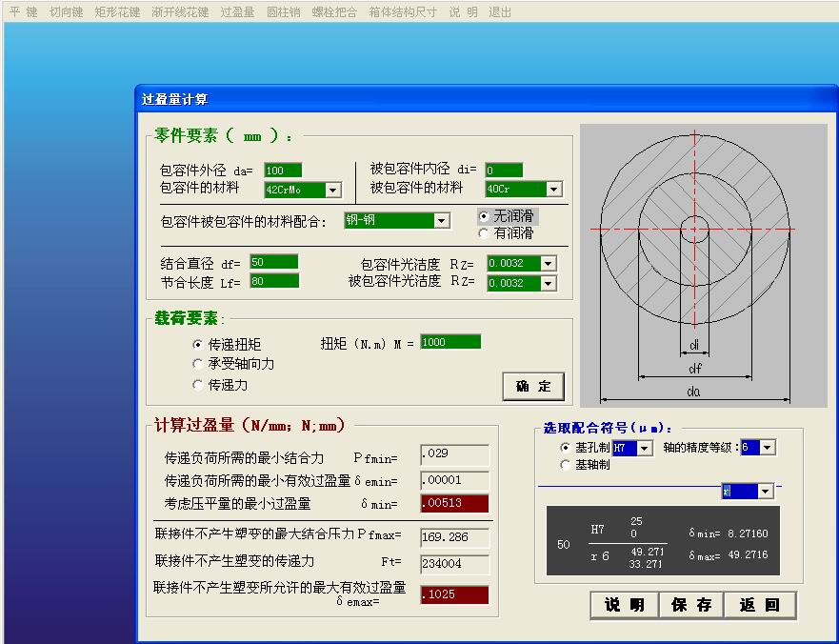839x644 pixels.
Task: Click the 节合长度 Lf input field
Action: point(274,281)
